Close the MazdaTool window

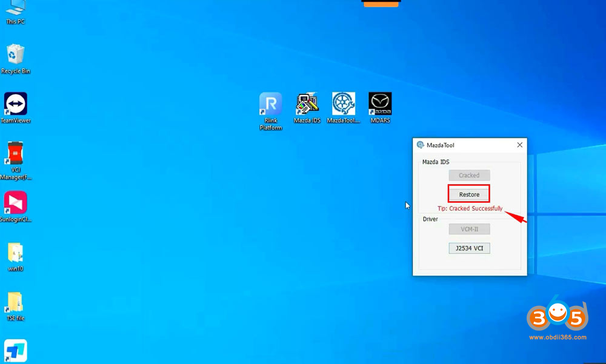[520, 145]
